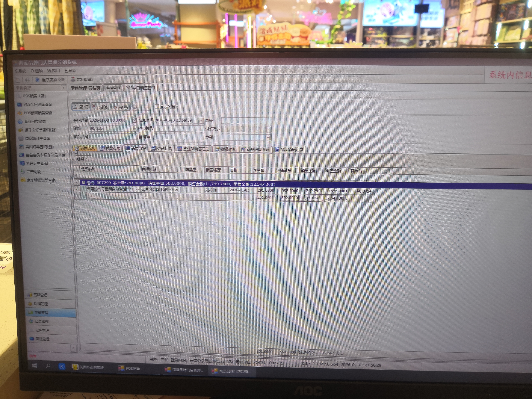Expand the 付款方式 dropdown

pos(269,129)
